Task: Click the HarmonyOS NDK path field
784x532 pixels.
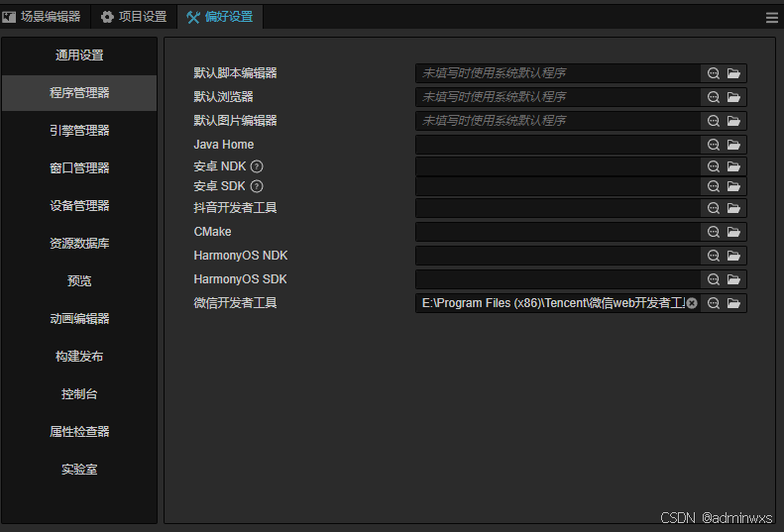Action: (557, 256)
